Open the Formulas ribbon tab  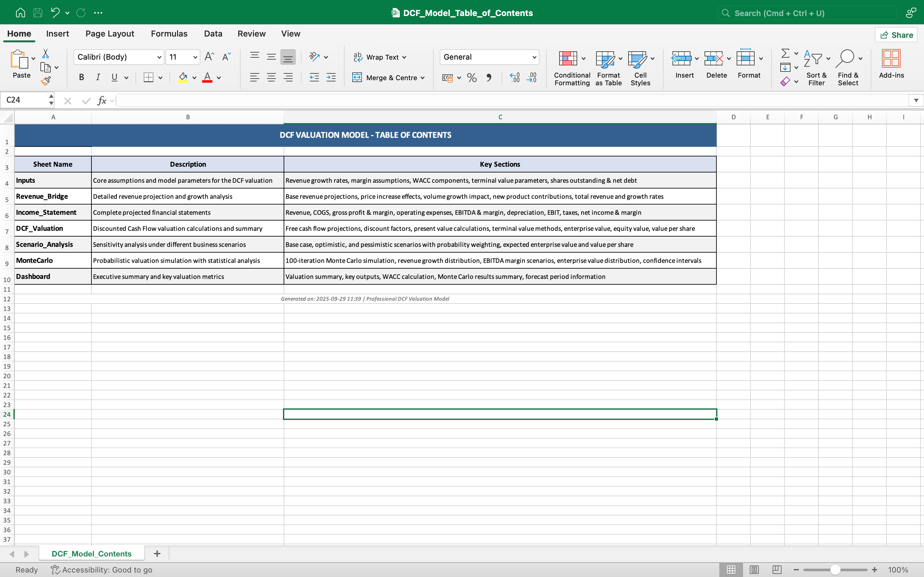tap(169, 34)
